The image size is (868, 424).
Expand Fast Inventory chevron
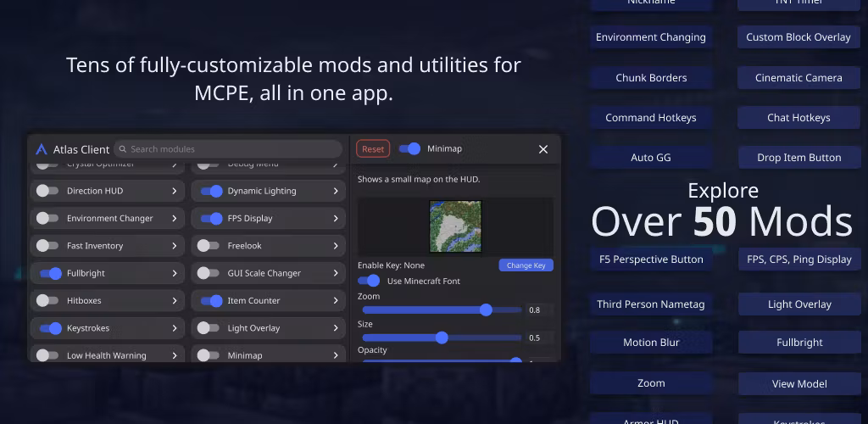[x=175, y=246]
